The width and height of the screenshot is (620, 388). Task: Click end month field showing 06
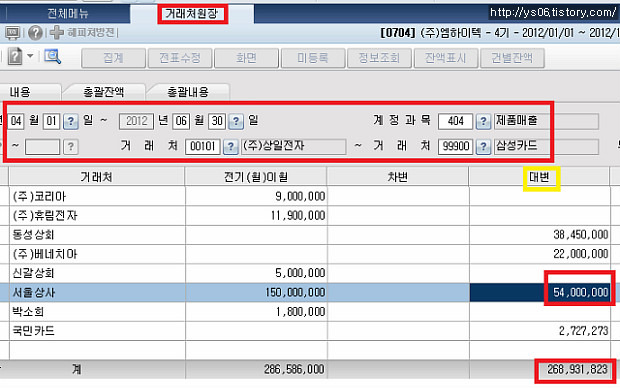[x=181, y=121]
